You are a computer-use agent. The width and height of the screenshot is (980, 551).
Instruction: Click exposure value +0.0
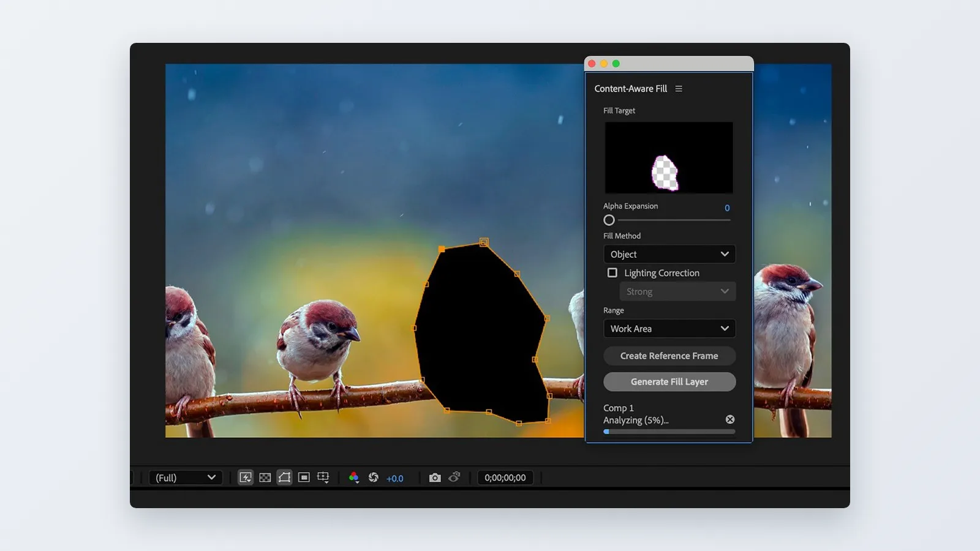pos(395,478)
